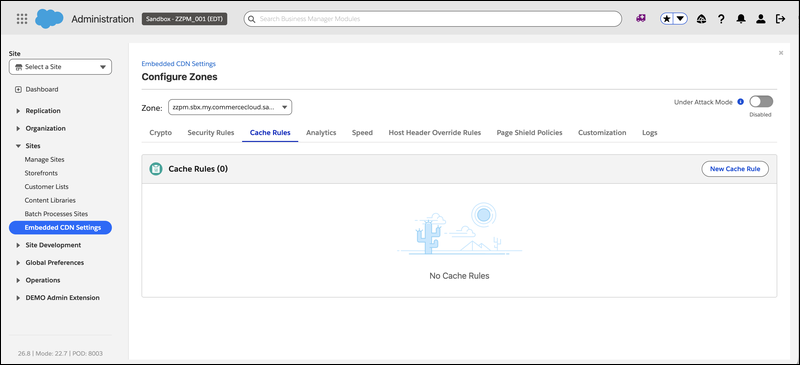Open Content Libraries
The image size is (800, 365).
tap(50, 201)
